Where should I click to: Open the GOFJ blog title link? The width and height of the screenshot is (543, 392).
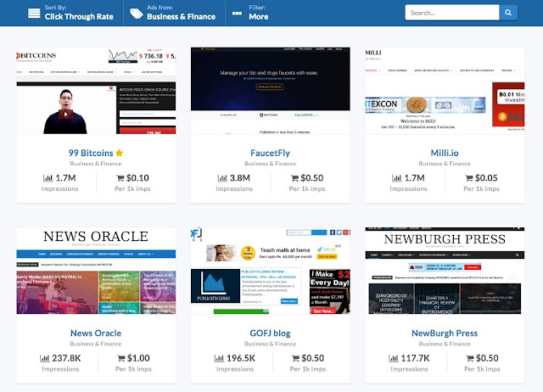click(270, 333)
